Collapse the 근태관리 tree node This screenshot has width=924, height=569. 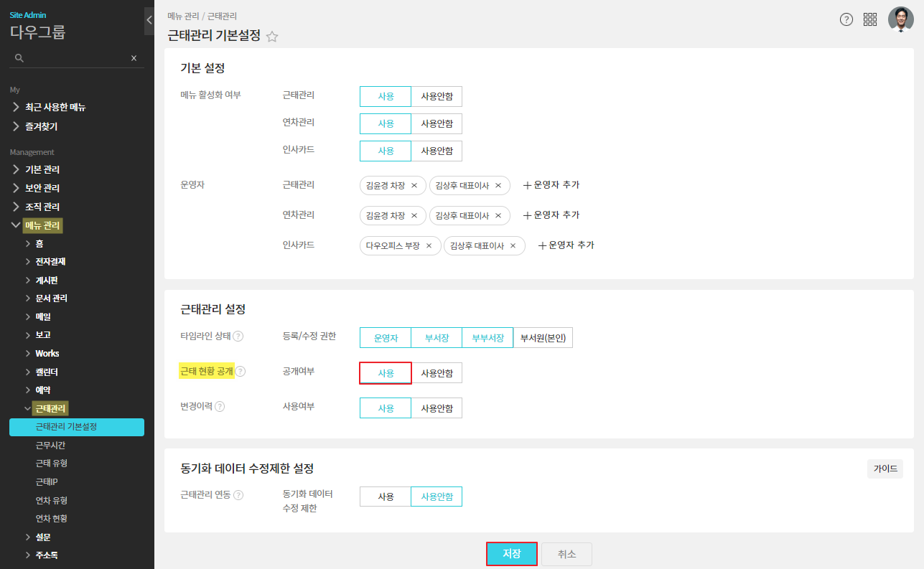(x=28, y=409)
